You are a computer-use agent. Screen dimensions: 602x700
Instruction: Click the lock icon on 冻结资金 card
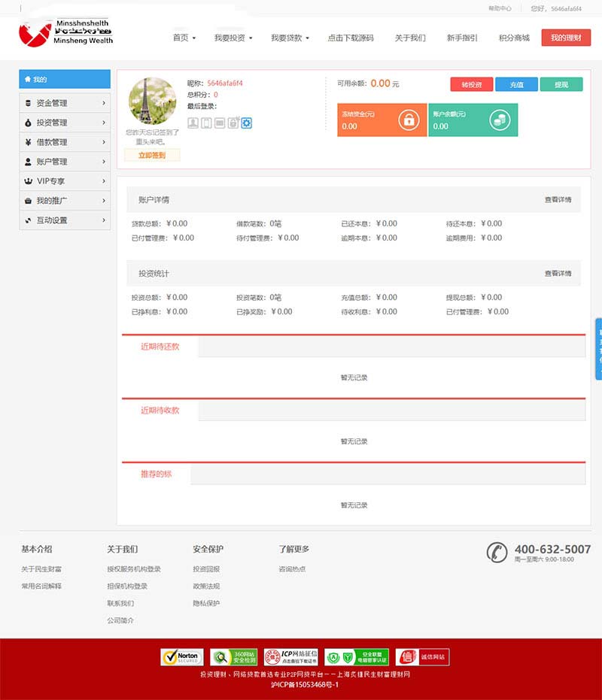click(409, 120)
